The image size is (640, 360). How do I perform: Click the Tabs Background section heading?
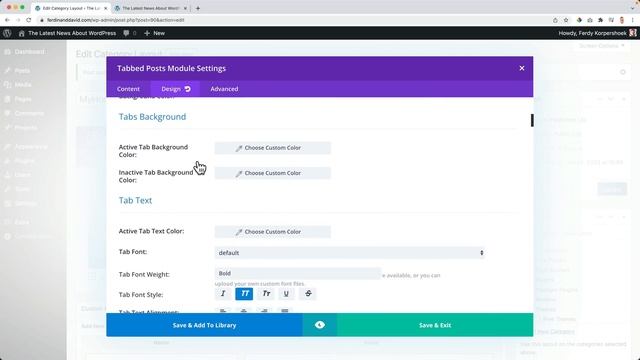(x=152, y=117)
